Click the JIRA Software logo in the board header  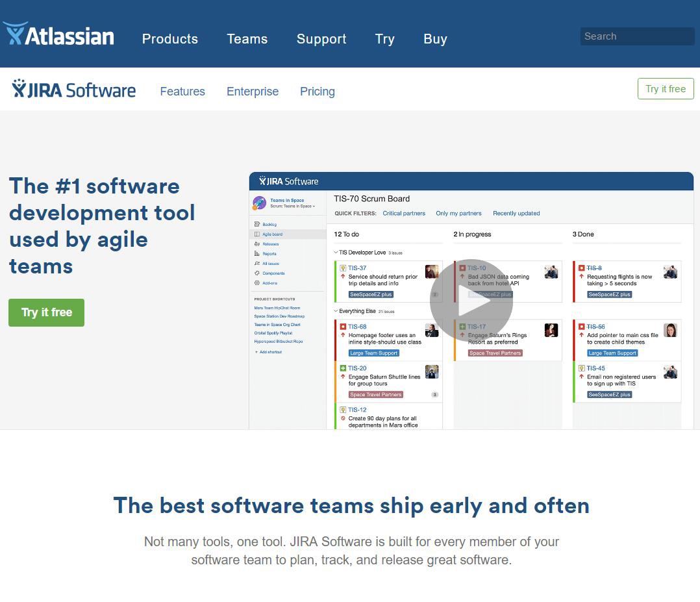288,181
